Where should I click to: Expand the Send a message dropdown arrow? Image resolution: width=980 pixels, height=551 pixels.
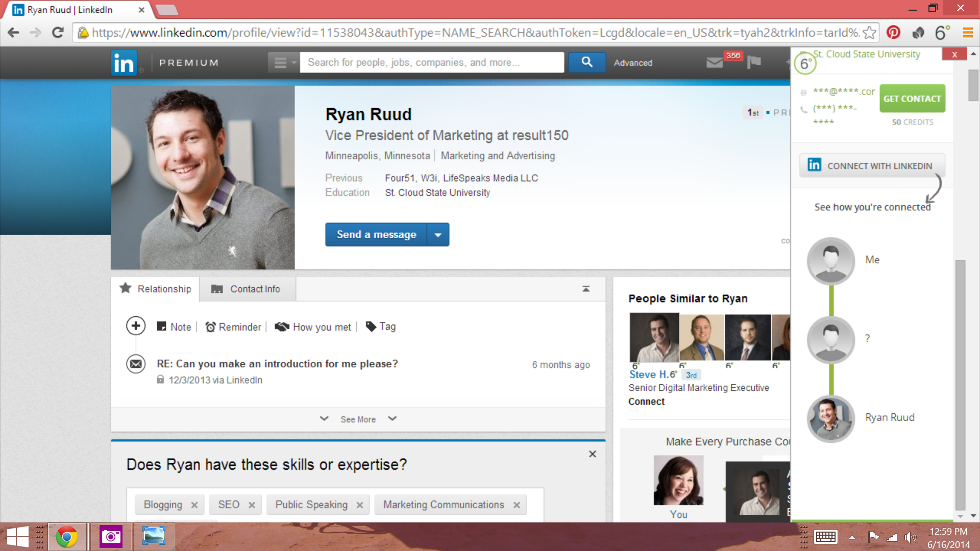(x=438, y=235)
